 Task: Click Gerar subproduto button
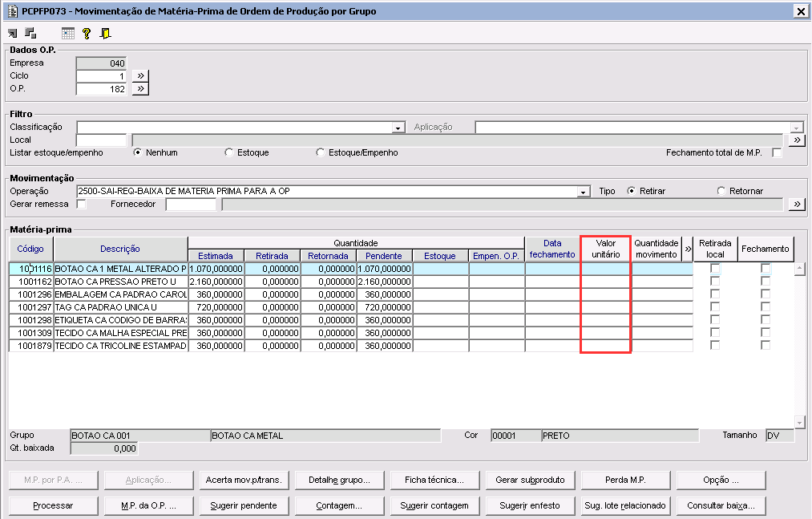(x=530, y=480)
